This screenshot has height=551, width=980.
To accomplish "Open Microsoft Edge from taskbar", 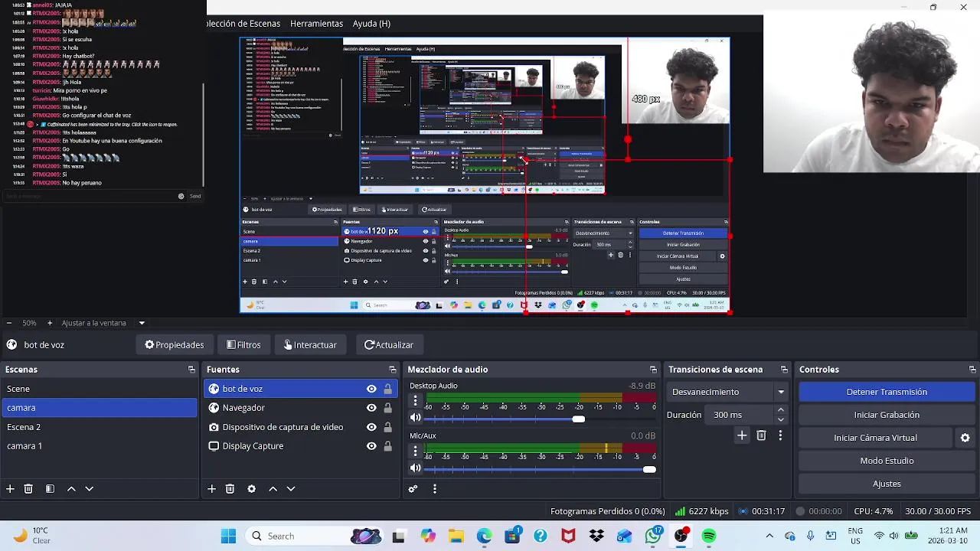I will (484, 536).
